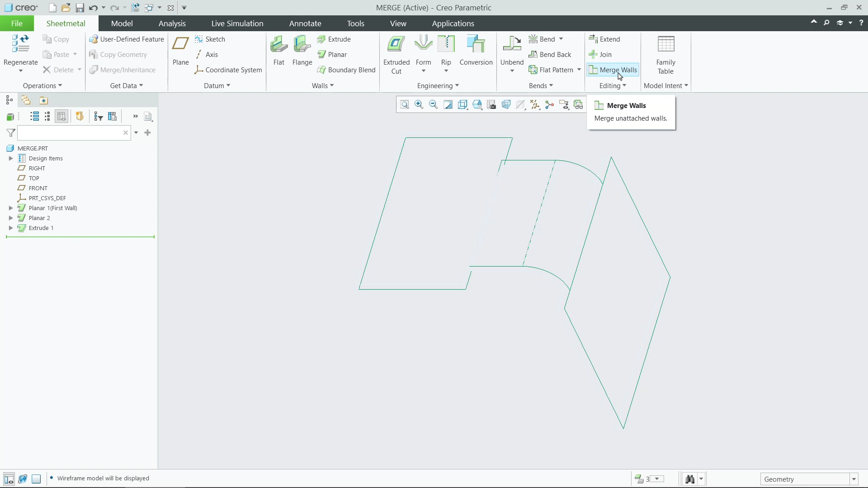The image size is (868, 488).
Task: Select the Flat wall tool
Action: 279,50
